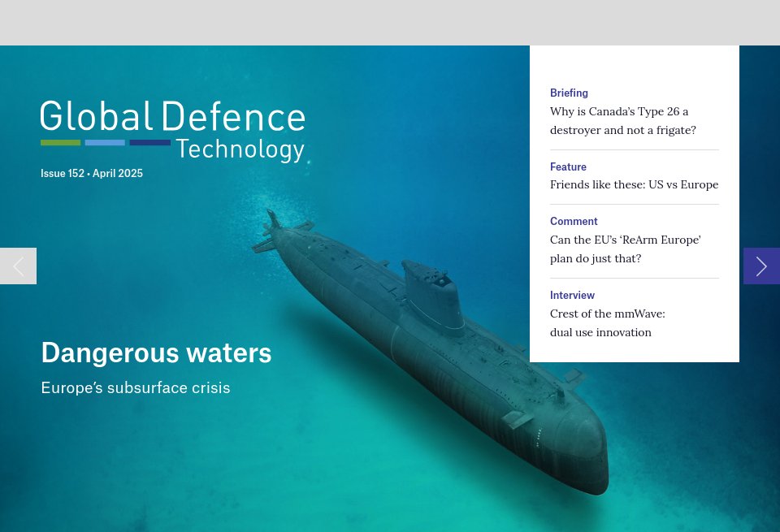Open 'Friends like these: US vs Europe'
The width and height of the screenshot is (780, 532).
pos(634,184)
